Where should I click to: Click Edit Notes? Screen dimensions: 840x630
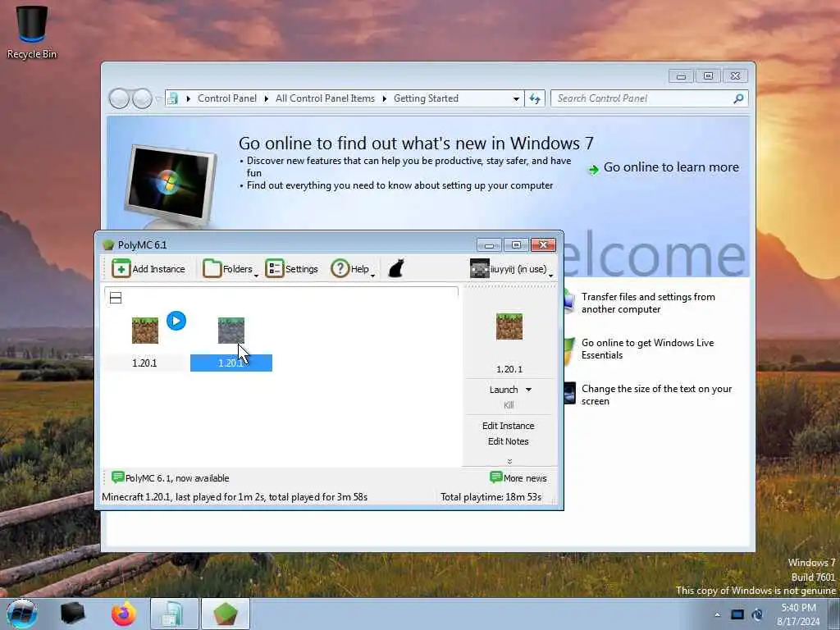click(x=509, y=441)
